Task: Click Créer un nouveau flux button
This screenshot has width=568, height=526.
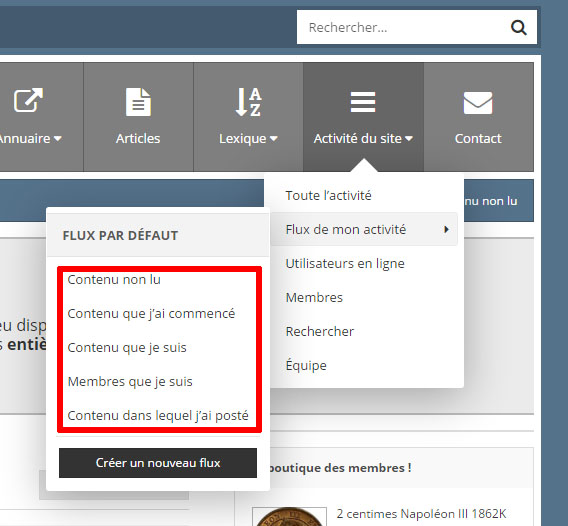Action: (x=158, y=463)
